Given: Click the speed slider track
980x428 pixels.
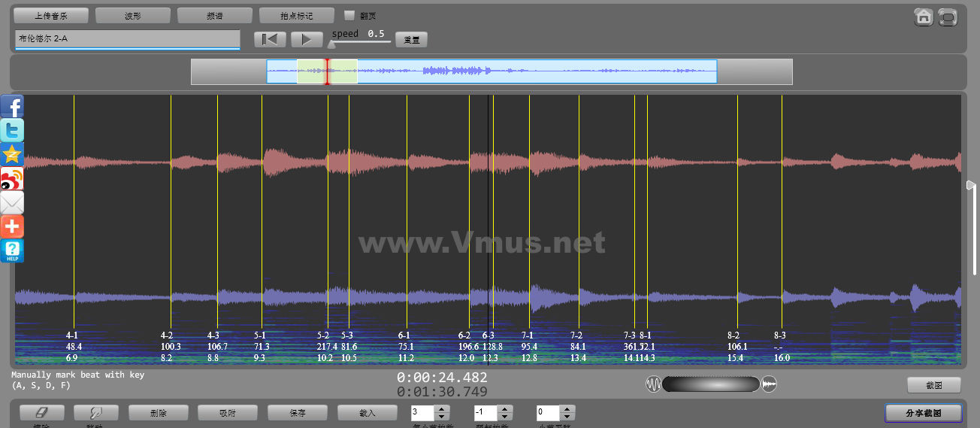Looking at the screenshot, I should [x=361, y=42].
